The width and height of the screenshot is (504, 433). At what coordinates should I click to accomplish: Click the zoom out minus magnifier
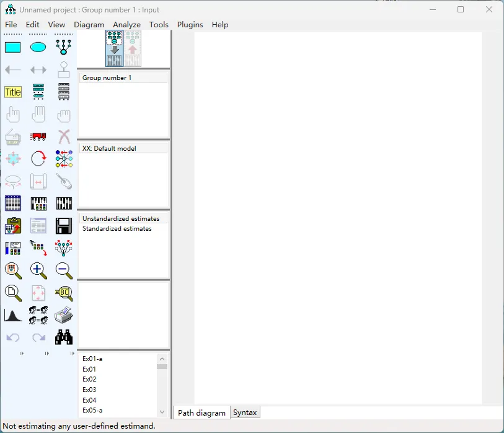point(64,271)
